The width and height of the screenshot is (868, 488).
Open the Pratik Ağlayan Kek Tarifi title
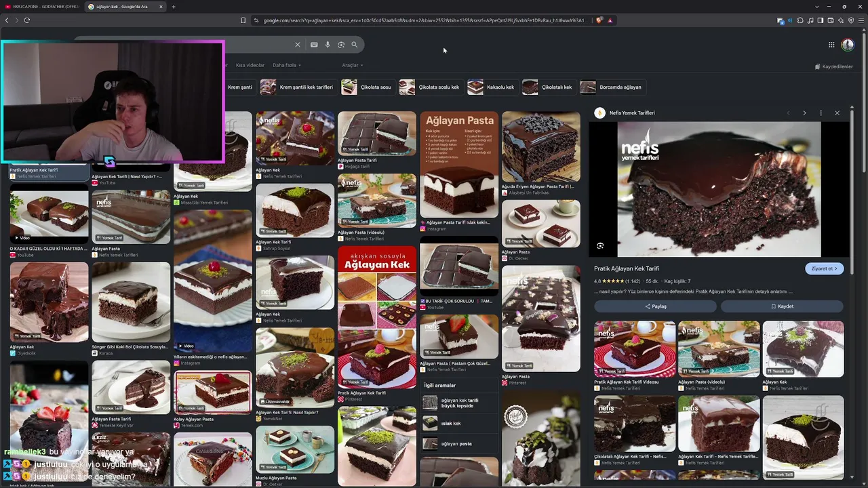pos(627,269)
